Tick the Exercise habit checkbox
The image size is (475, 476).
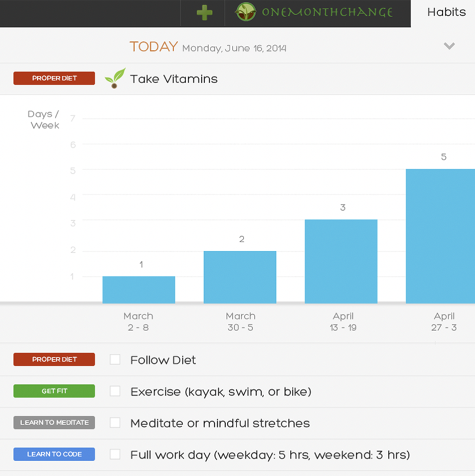[x=115, y=391]
